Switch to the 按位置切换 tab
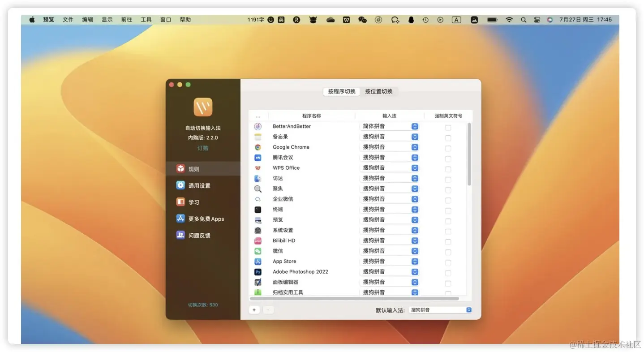644x352 pixels. point(379,91)
